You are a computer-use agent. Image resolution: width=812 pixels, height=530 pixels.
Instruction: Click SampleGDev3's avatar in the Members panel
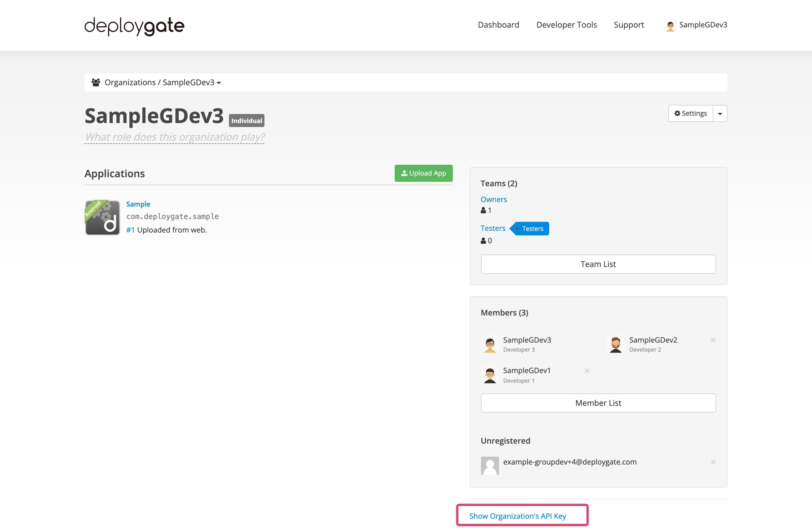click(490, 344)
